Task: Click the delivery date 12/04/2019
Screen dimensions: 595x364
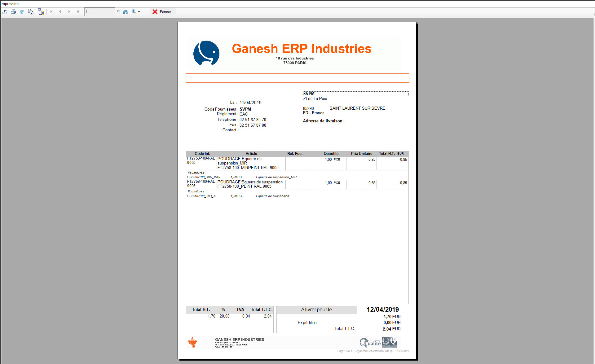Action: click(x=382, y=309)
